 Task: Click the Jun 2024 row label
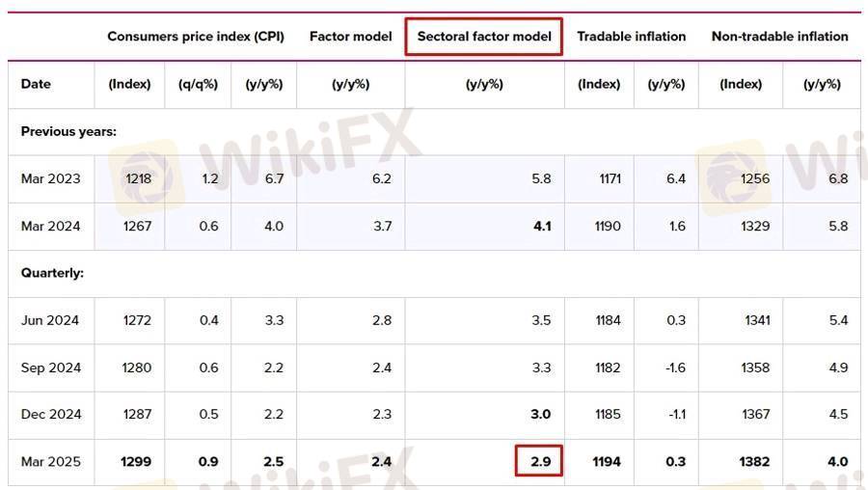point(50,320)
